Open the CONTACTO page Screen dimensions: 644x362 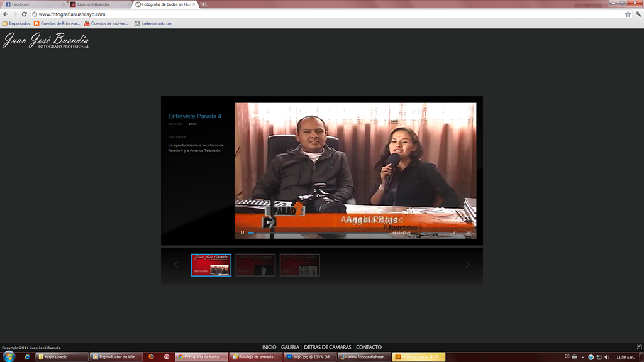tap(369, 347)
